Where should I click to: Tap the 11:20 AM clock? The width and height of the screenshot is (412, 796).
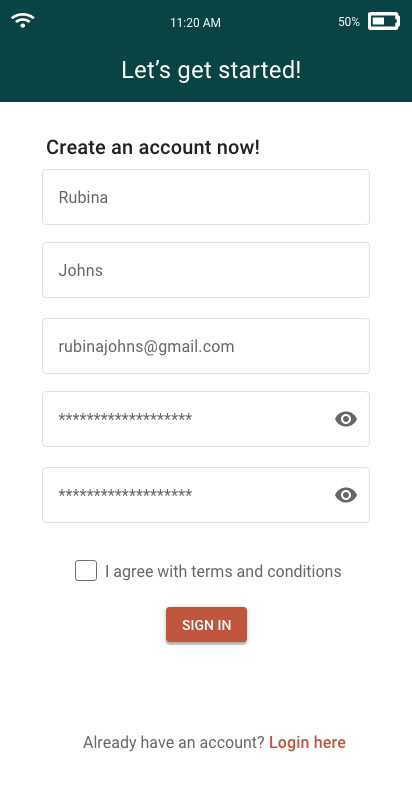[x=195, y=22]
